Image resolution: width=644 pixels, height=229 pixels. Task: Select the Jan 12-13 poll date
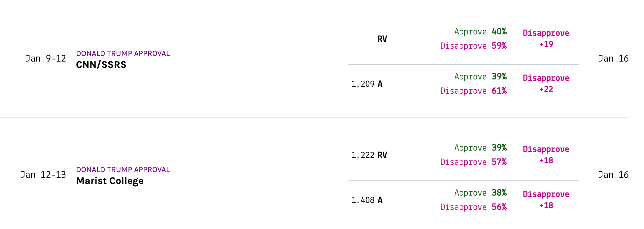(x=43, y=175)
